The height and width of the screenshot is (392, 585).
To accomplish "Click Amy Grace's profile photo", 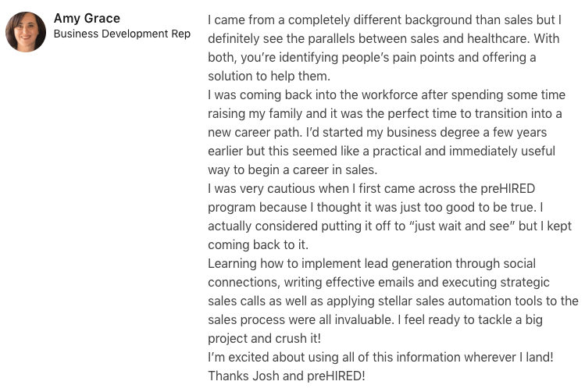I will (x=26, y=32).
